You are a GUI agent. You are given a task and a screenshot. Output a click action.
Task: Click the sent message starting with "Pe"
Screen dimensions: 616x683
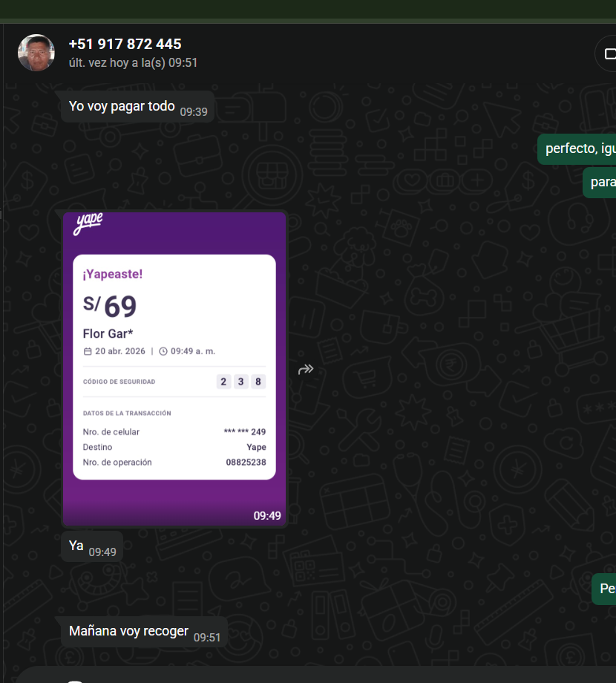coord(606,589)
